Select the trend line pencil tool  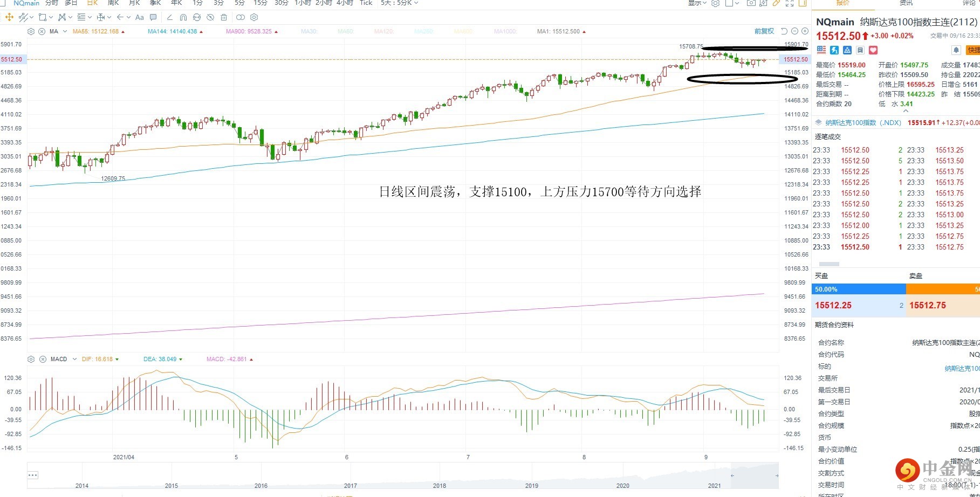click(x=170, y=17)
